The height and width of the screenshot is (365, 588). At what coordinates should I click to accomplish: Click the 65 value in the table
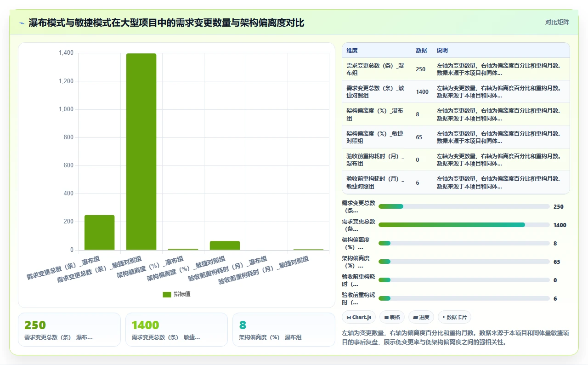click(x=419, y=137)
